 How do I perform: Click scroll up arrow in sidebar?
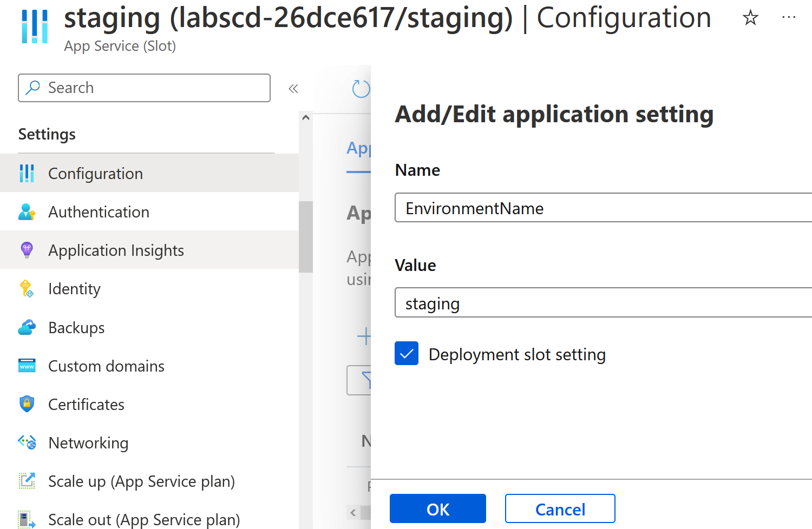pyautogui.click(x=306, y=117)
